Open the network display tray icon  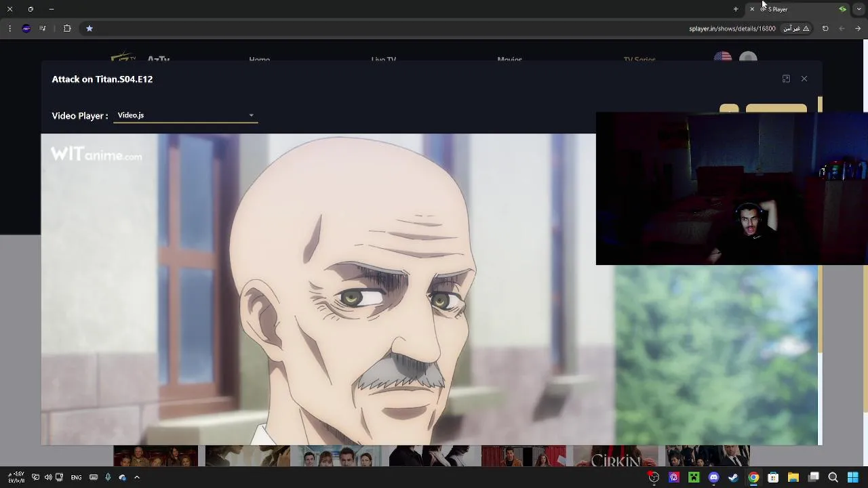pyautogui.click(x=35, y=477)
